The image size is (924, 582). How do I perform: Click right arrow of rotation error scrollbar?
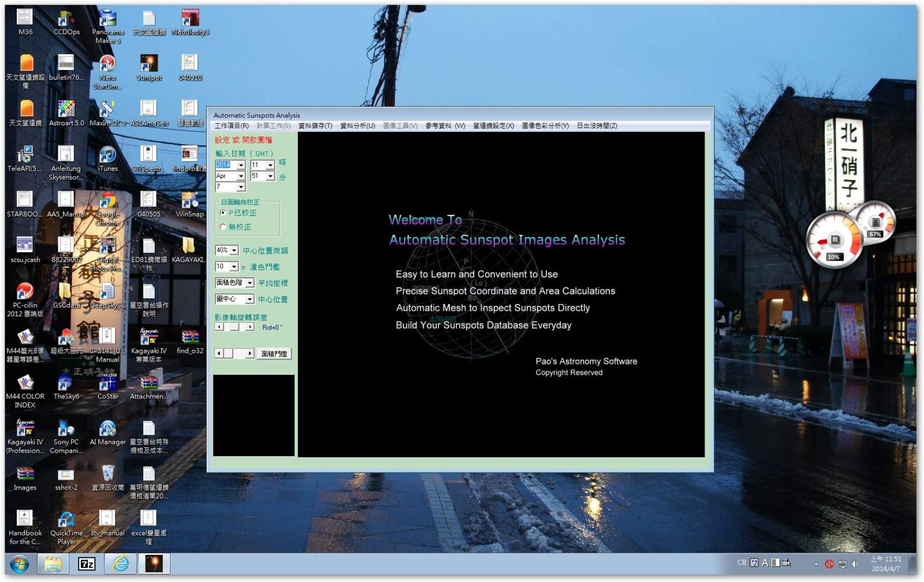click(249, 327)
